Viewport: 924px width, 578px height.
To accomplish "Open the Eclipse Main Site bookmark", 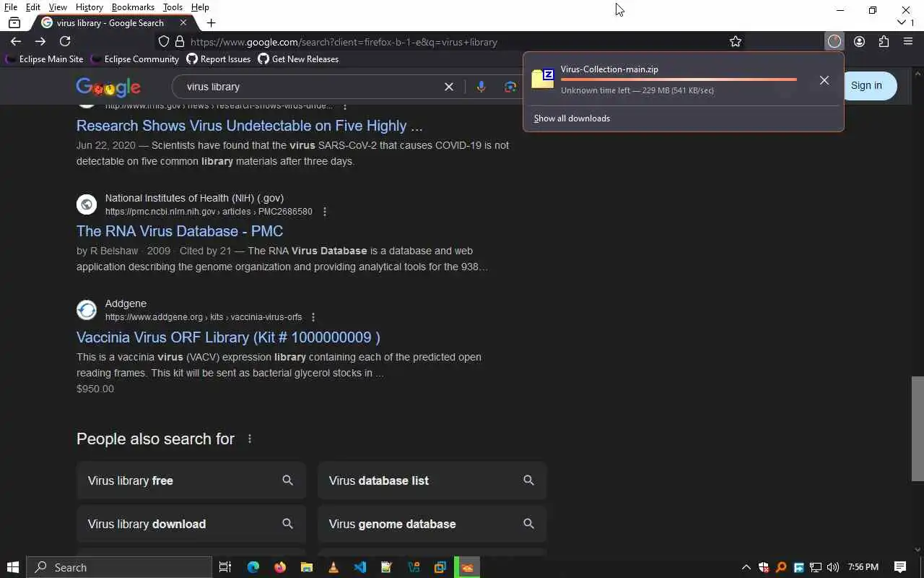I will click(x=44, y=59).
